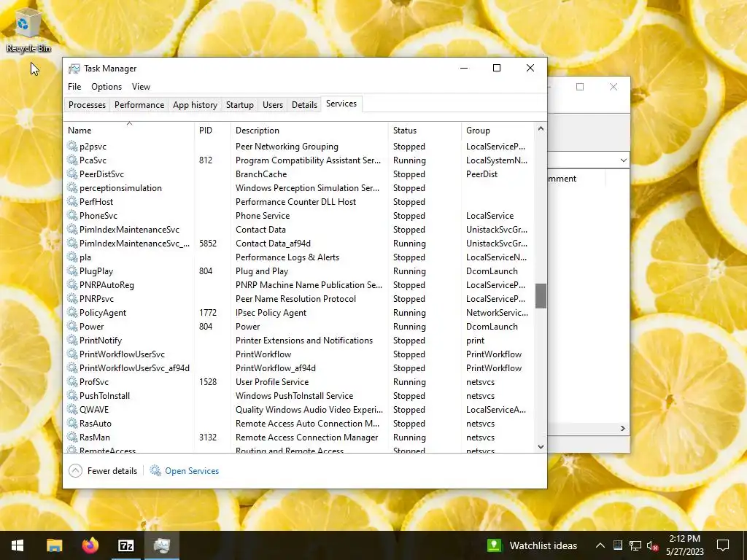Switch to the Startup tab
The height and width of the screenshot is (560, 747).
[239, 105]
